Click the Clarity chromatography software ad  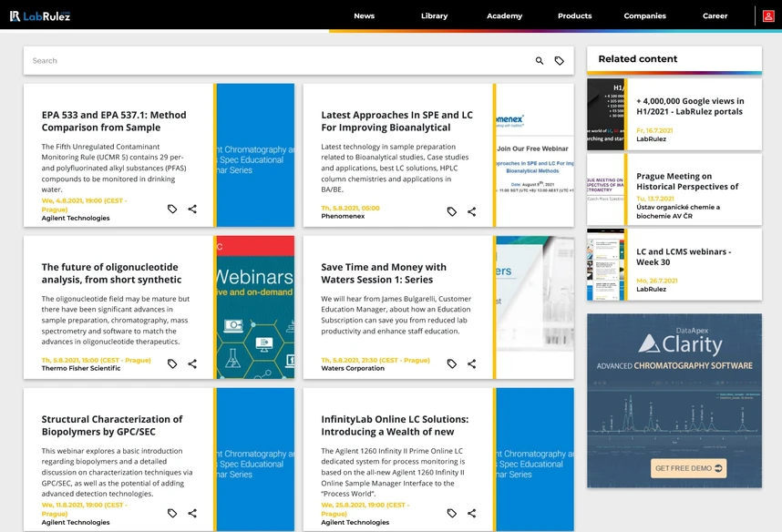674,401
